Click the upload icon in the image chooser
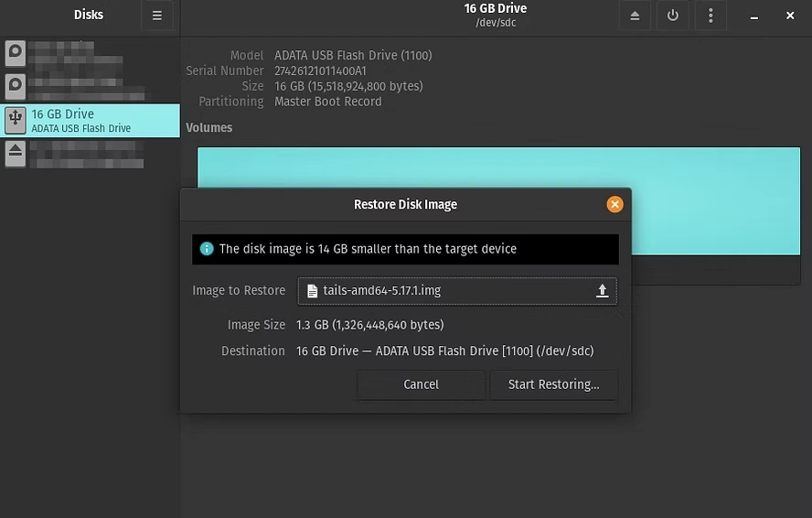 (602, 291)
